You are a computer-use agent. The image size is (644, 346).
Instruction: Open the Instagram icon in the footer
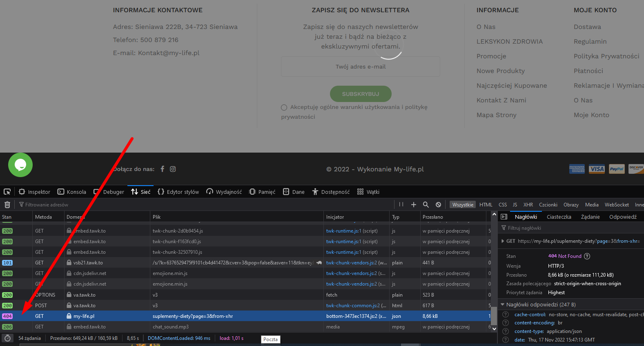click(173, 169)
